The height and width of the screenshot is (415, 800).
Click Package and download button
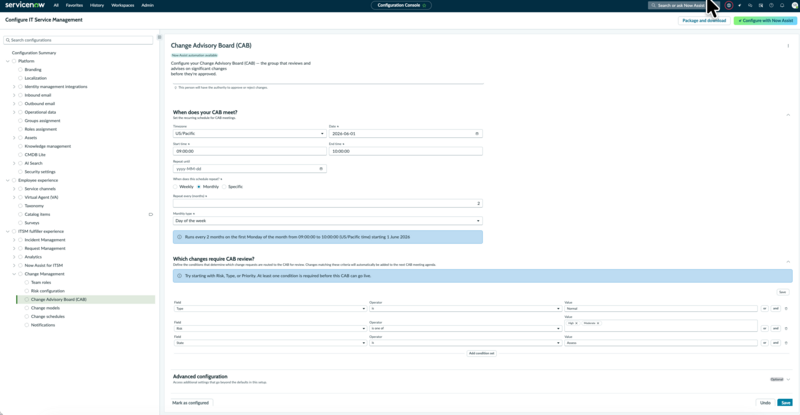tap(704, 20)
